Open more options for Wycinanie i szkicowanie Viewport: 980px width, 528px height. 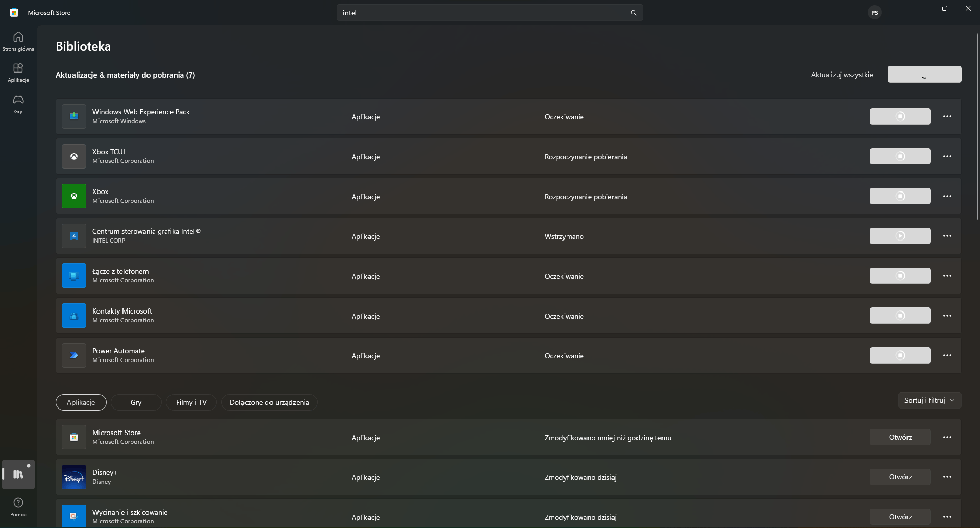(947, 517)
